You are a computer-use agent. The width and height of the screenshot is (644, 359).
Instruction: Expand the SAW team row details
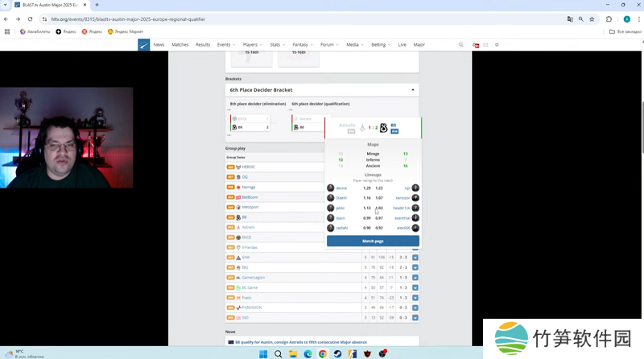click(415, 258)
